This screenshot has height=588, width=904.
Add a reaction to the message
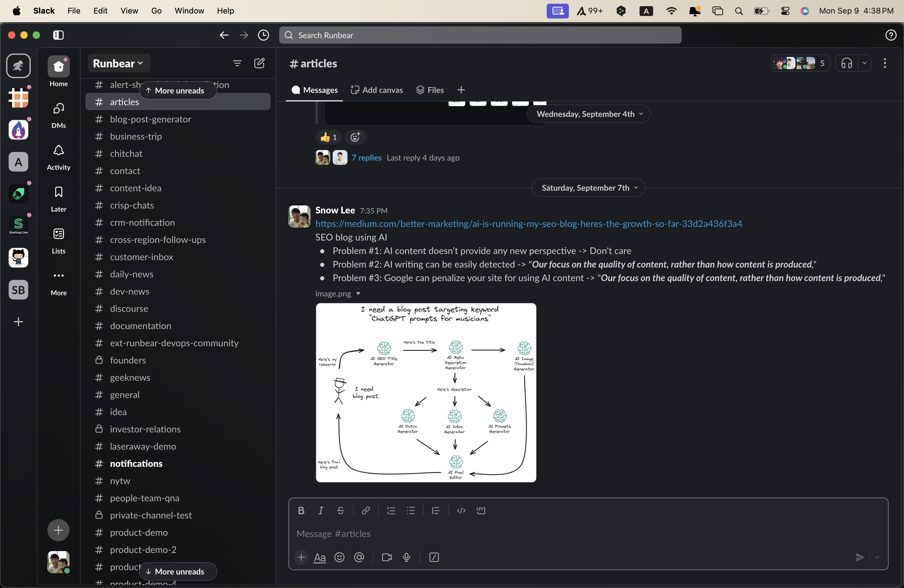pos(355,137)
